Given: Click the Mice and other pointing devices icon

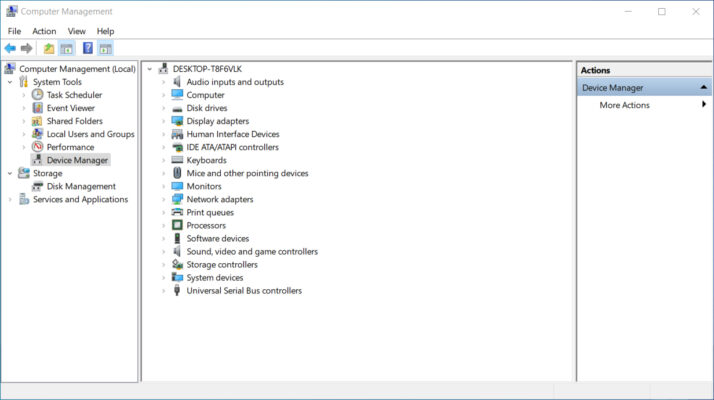Looking at the screenshot, I should [177, 173].
